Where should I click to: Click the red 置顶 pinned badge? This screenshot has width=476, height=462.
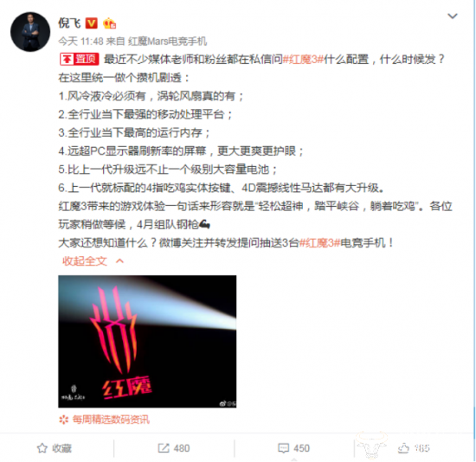point(80,59)
